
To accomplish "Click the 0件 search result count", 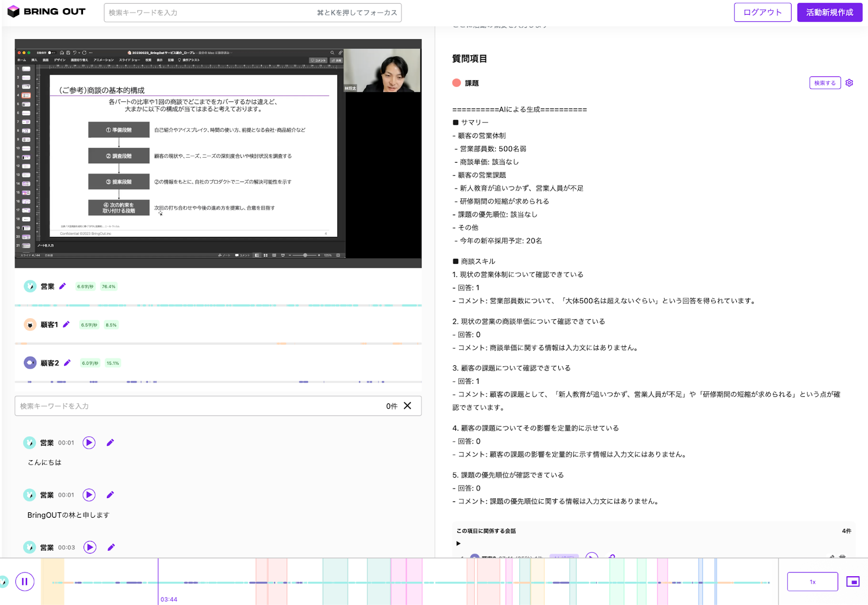I will click(392, 406).
